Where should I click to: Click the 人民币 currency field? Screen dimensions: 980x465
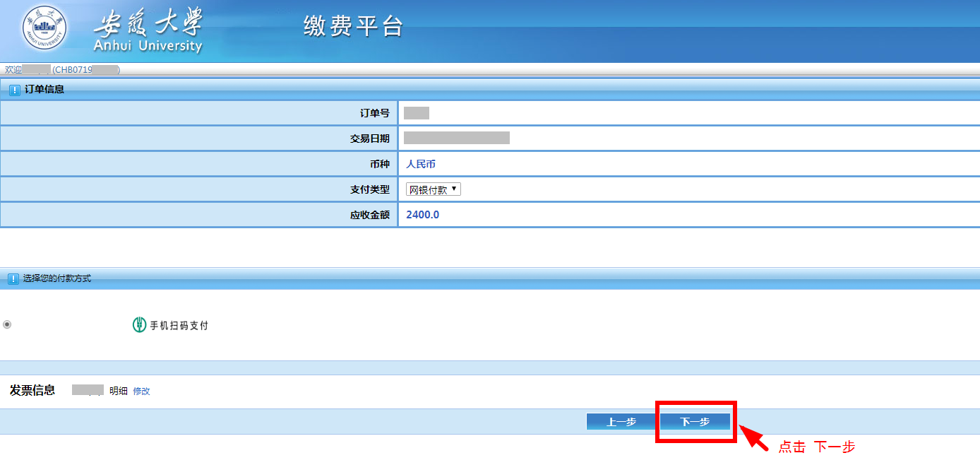[x=422, y=163]
